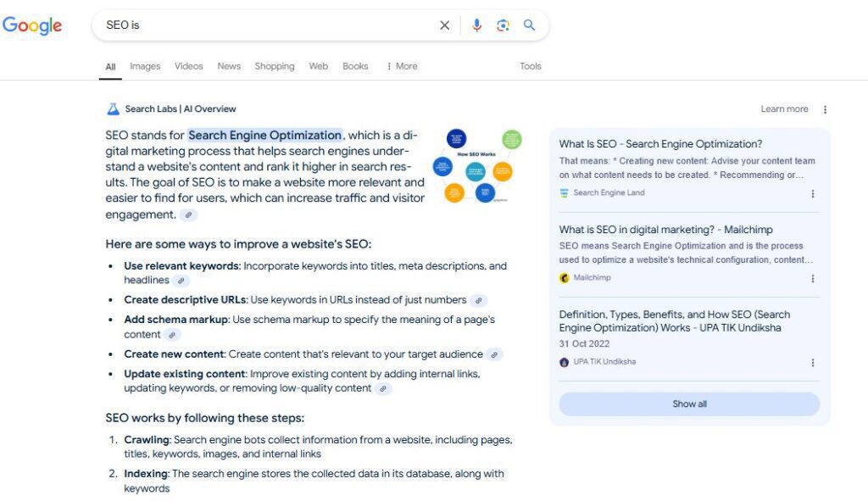The image size is (868, 501).
Task: Click the share icon after "Create descriptive URLs"
Action: click(480, 299)
